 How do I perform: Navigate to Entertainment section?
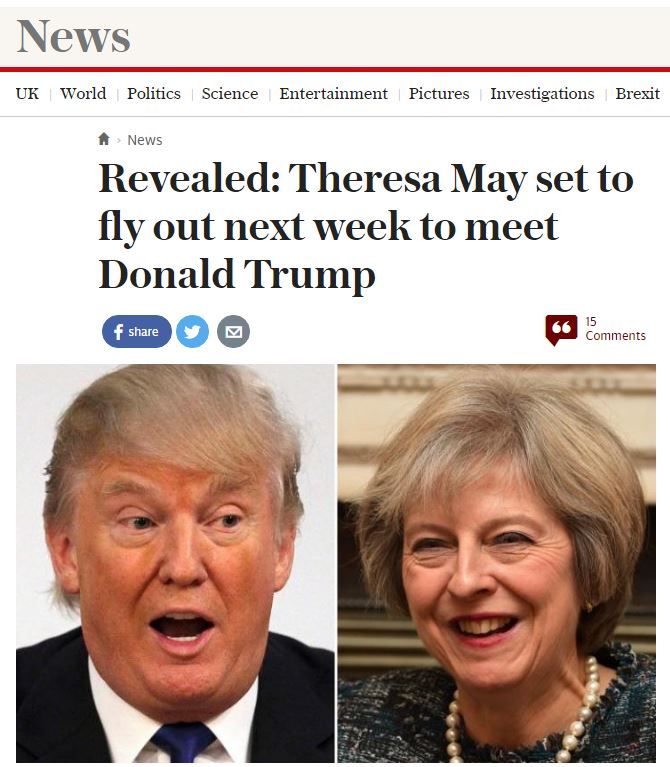334,93
